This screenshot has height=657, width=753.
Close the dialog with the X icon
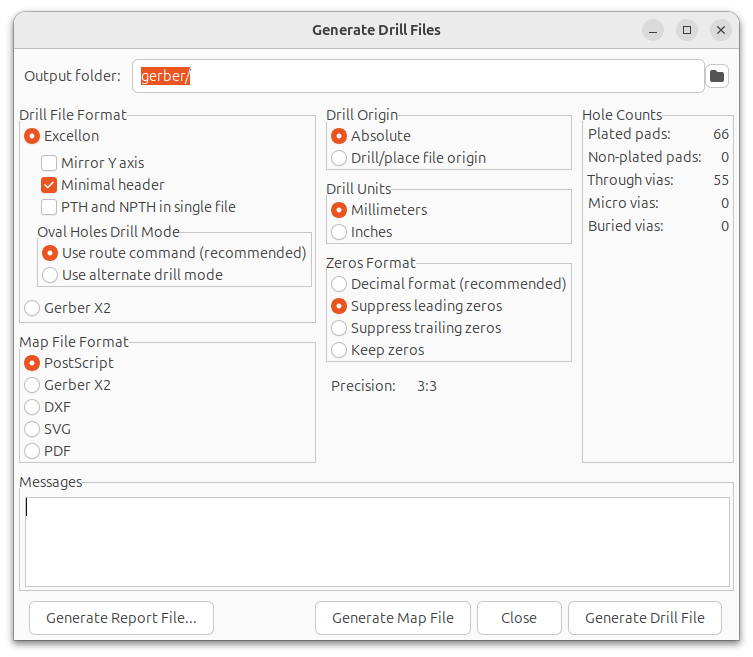pos(720,30)
